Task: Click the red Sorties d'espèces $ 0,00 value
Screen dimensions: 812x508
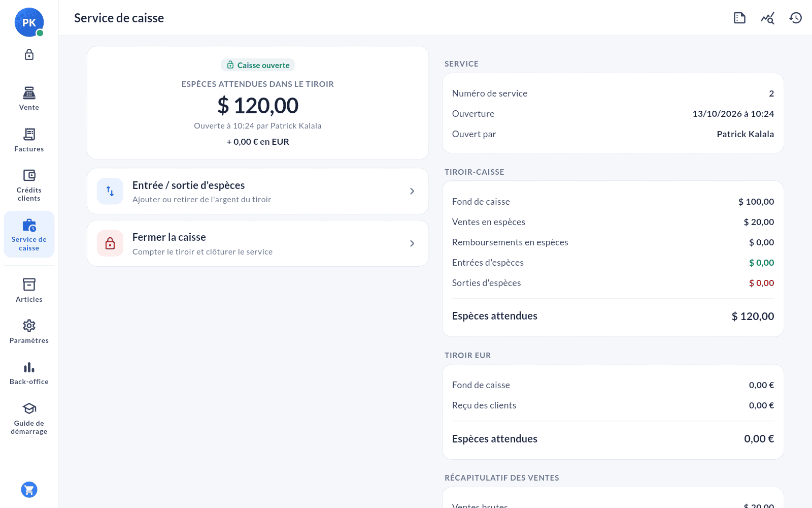Action: [761, 283]
